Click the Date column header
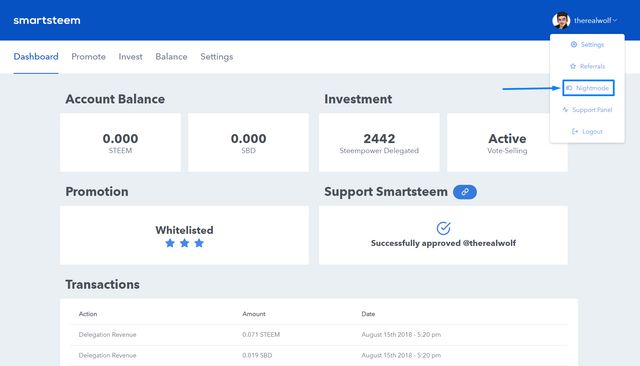Image resolution: width=640 pixels, height=366 pixels. (368, 314)
